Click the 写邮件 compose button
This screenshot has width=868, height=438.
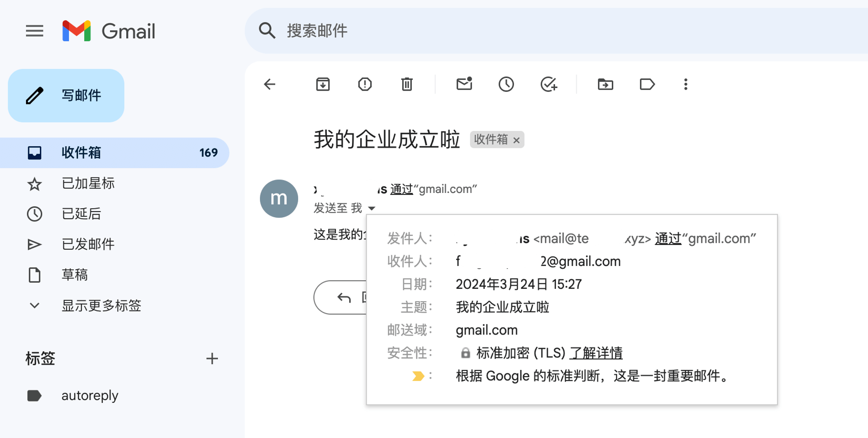tap(66, 95)
